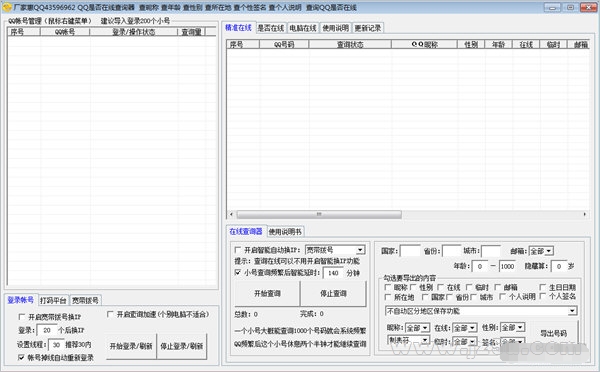Click the maximum 年龄 field showing 1000
The height and width of the screenshot is (372, 600).
point(507,266)
